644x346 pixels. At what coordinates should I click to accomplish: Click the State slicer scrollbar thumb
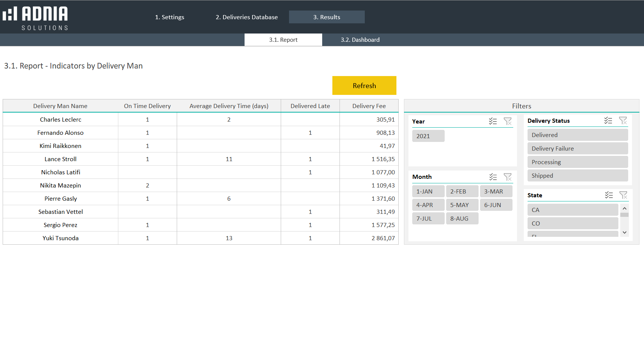(624, 215)
